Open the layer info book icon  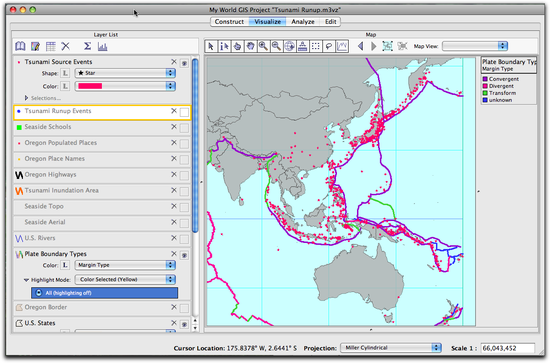click(20, 46)
